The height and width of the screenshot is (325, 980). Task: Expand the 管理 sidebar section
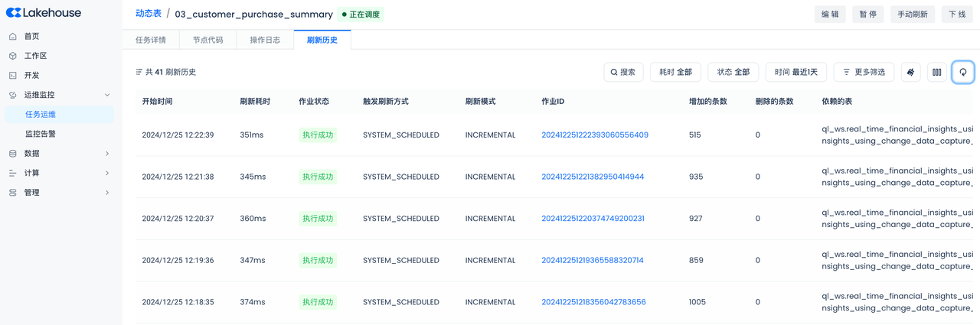(106, 193)
